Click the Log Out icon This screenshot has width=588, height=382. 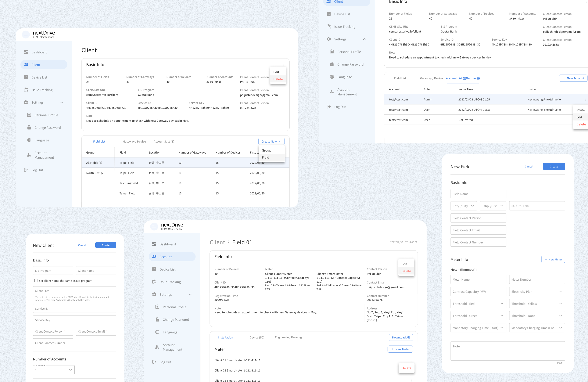point(26,170)
